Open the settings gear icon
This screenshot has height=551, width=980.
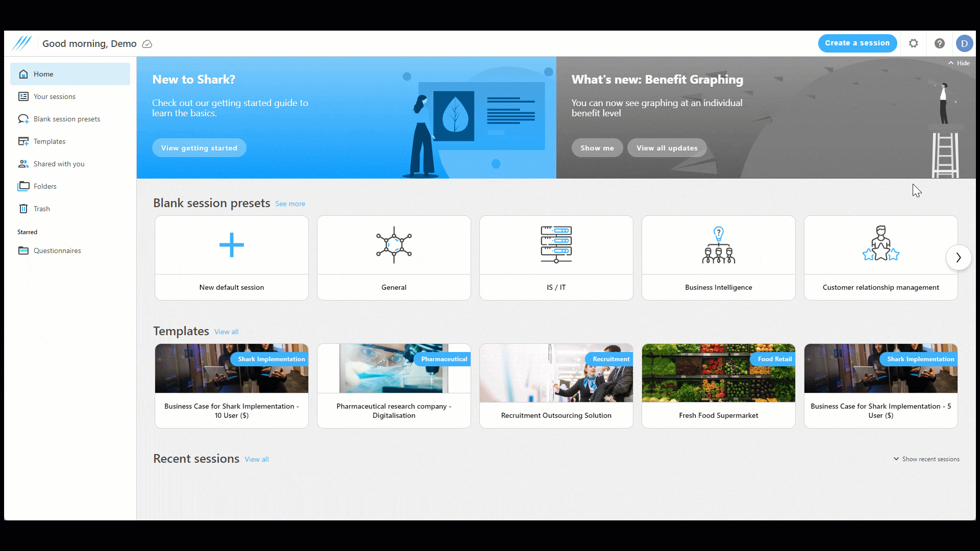(914, 43)
